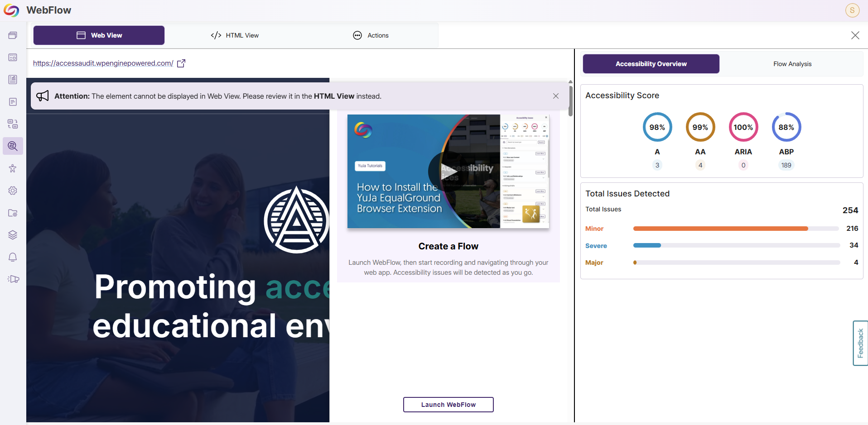The width and height of the screenshot is (868, 425).
Task: Open the fifth sidebar icon with checklist flow
Action: [13, 124]
